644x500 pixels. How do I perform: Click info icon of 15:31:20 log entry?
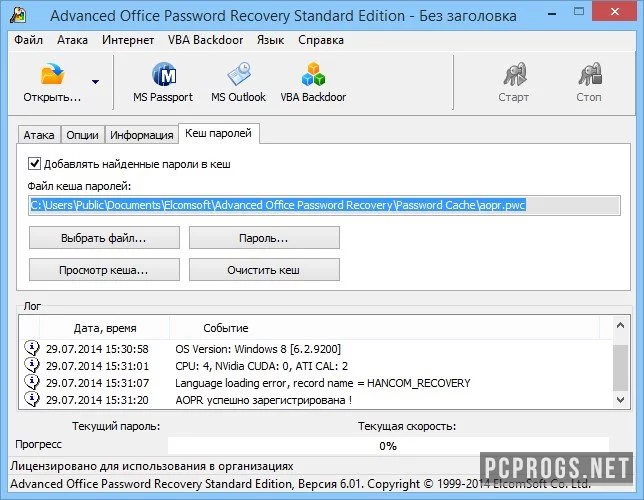(32, 399)
